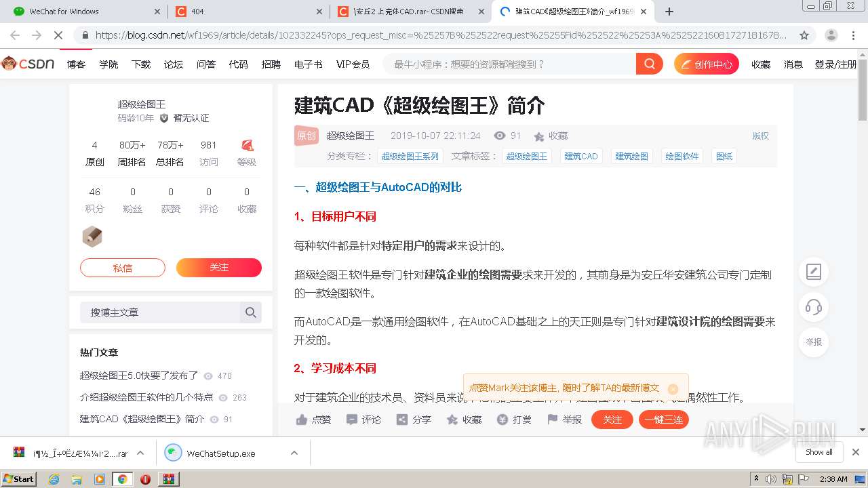Click the browser back arrow
Screen dimensions: 868x488
coord(15,35)
